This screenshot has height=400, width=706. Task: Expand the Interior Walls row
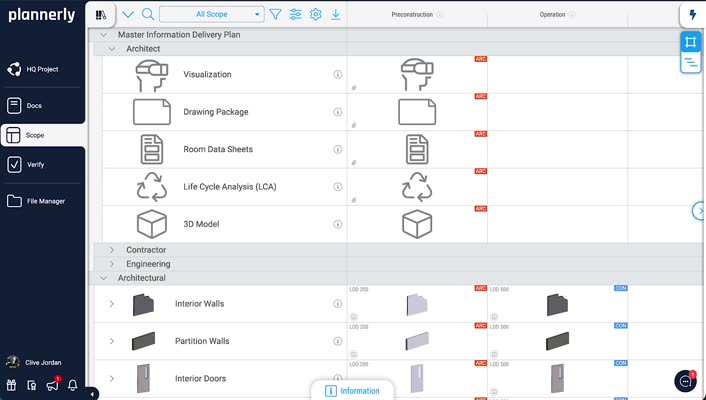tap(112, 304)
